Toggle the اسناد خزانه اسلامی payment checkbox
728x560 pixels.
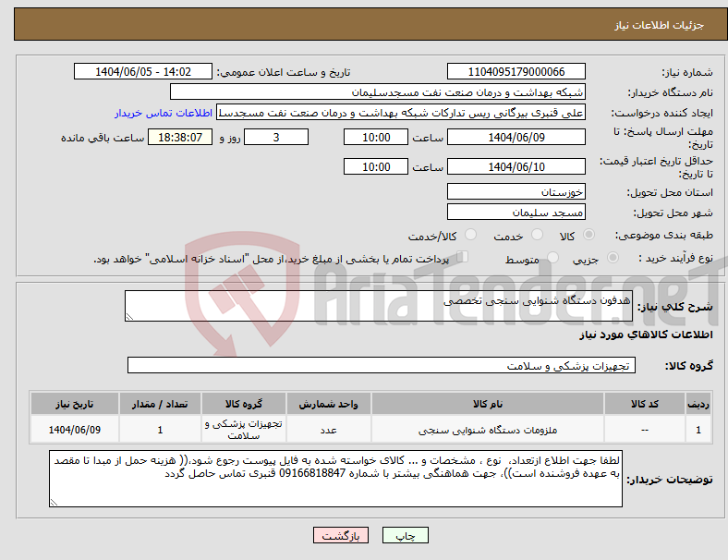click(462, 257)
